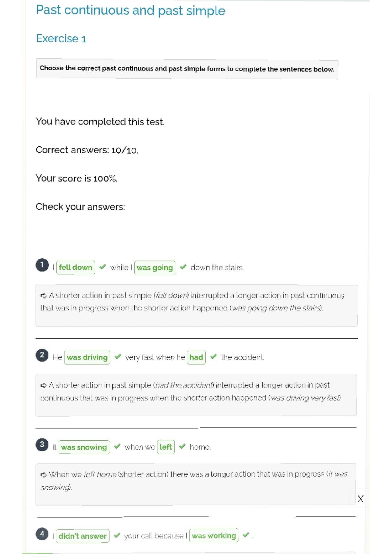This screenshot has width=392, height=554.
Task: Click the number 1 question badge
Action: coord(42,265)
